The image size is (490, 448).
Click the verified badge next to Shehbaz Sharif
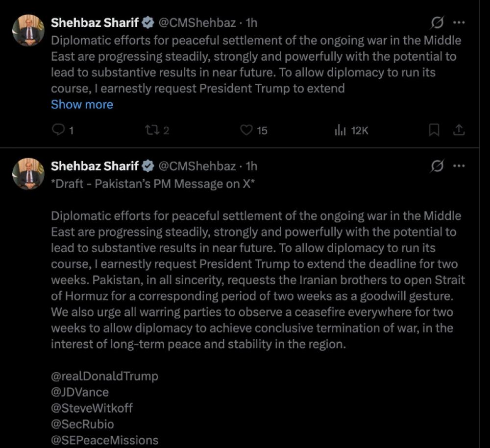pos(147,22)
